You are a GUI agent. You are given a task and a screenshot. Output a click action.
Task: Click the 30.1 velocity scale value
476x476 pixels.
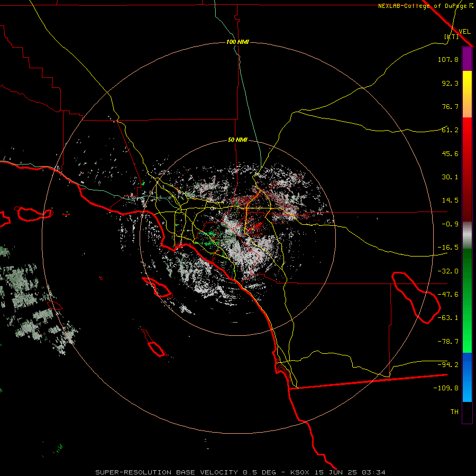coord(450,177)
